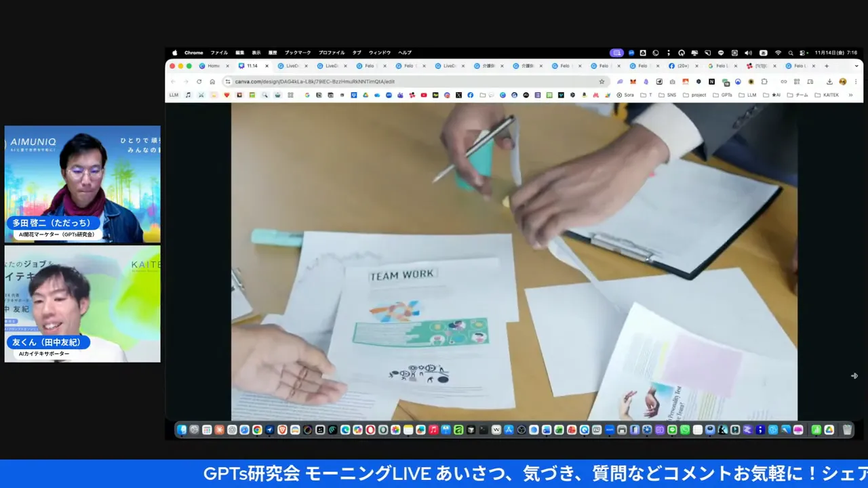Open Spotlight search from the menu bar
868x488 pixels.
[x=791, y=53]
